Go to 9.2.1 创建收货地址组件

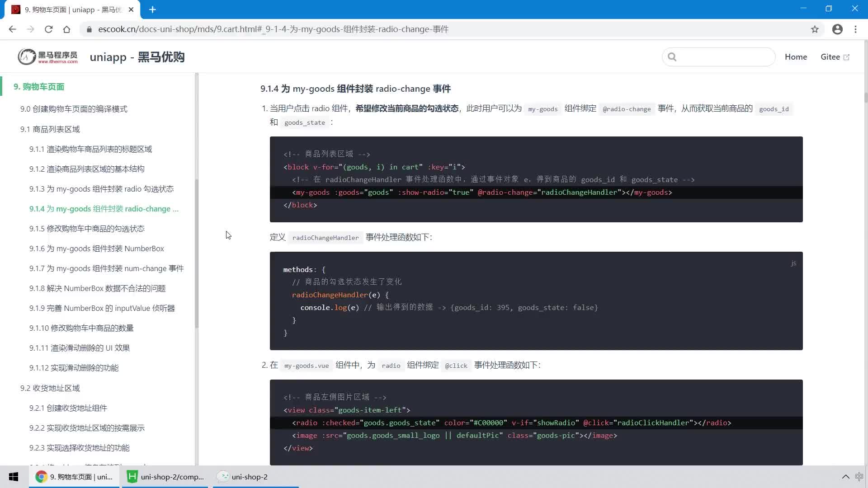click(x=68, y=408)
